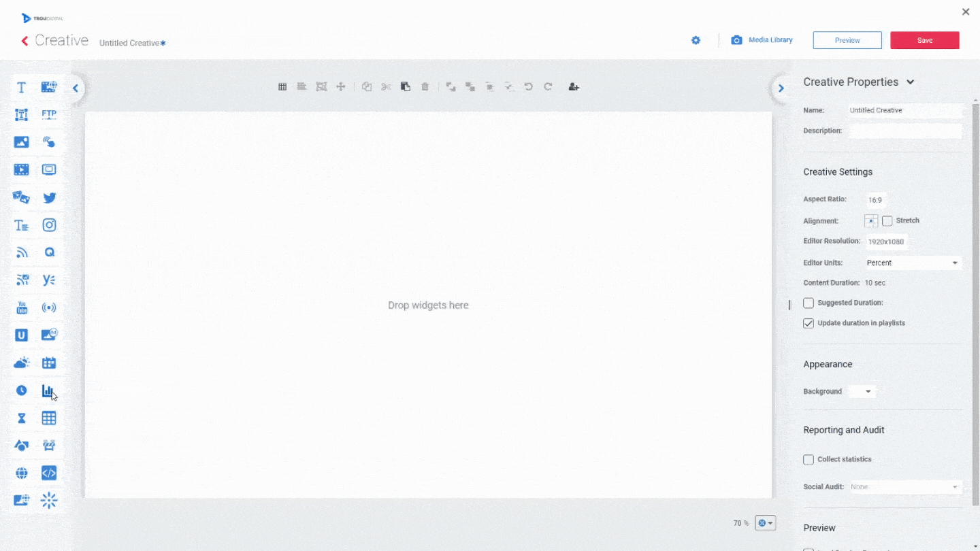The image size is (980, 551).
Task: Choose the RSS feed widget icon
Action: [x=22, y=252]
